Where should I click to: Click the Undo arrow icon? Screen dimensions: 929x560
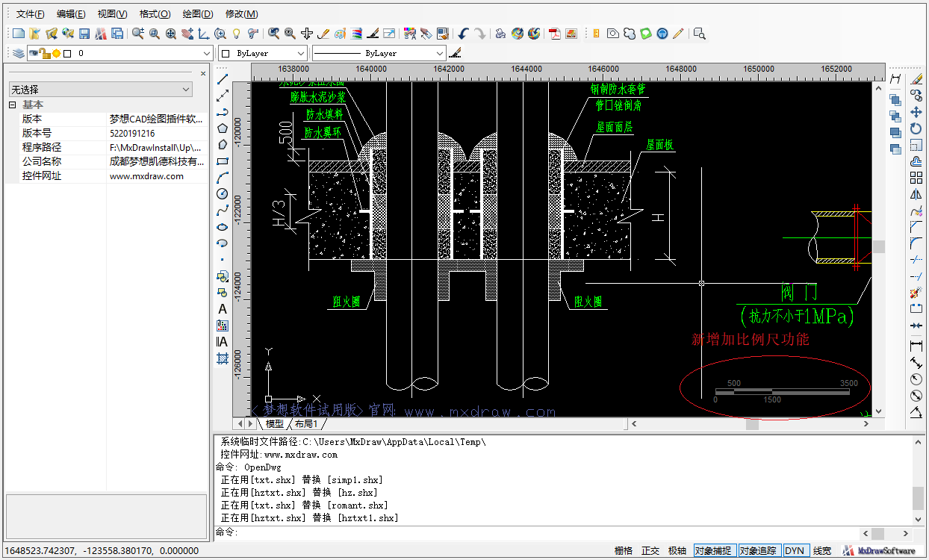coord(464,34)
